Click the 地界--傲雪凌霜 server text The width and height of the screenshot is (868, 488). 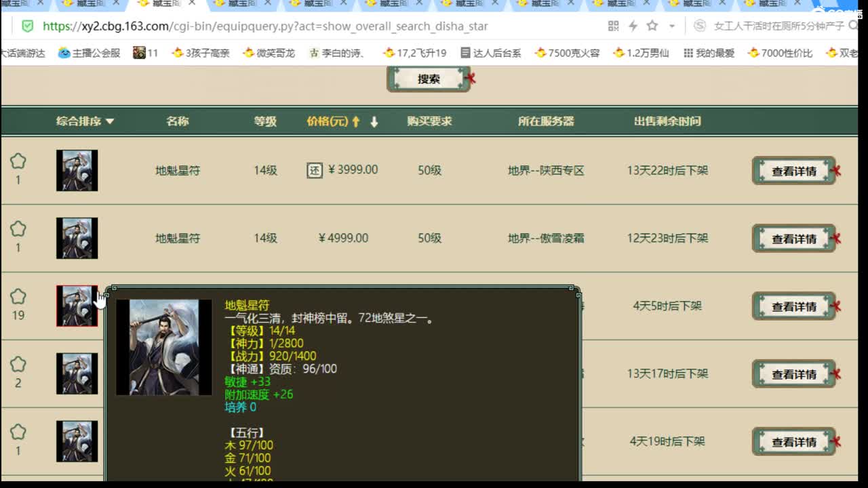(x=546, y=239)
